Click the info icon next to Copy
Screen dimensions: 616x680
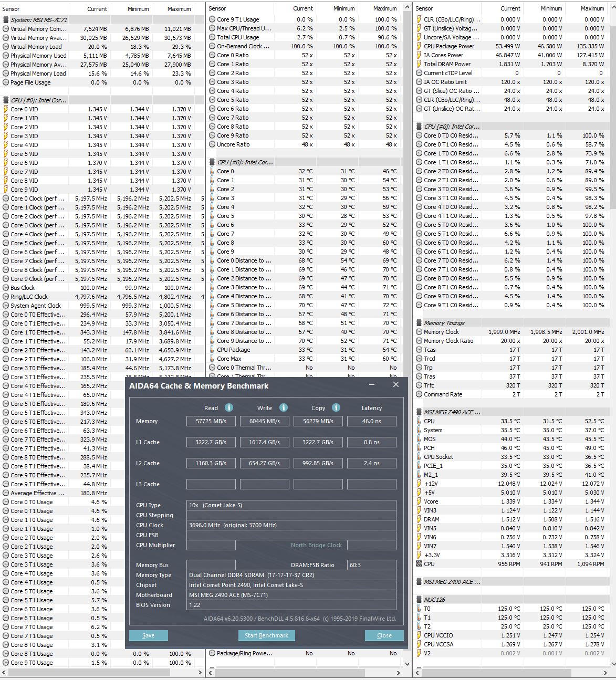(x=336, y=407)
